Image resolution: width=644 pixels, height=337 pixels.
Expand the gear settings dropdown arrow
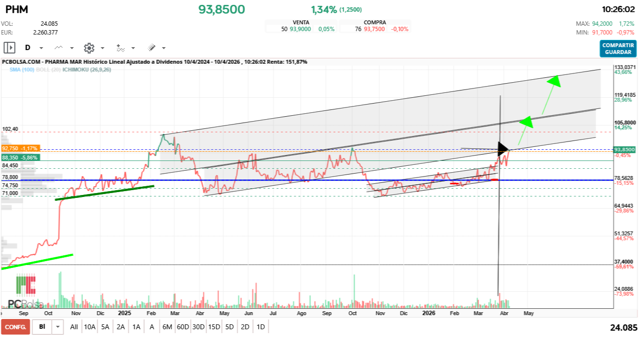(103, 48)
